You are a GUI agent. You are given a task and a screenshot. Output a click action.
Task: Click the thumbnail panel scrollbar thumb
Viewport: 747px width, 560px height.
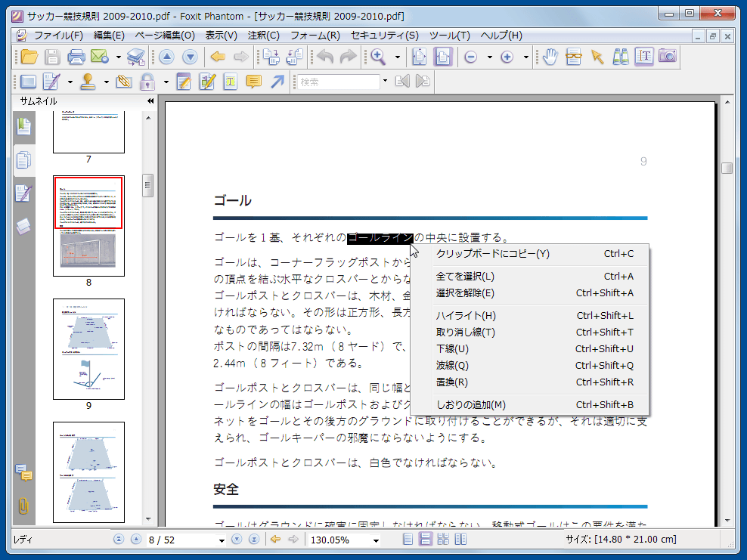[147, 185]
